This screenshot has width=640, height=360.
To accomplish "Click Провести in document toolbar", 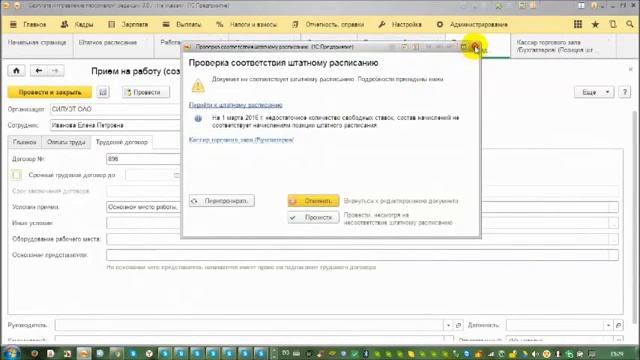I will 146,92.
